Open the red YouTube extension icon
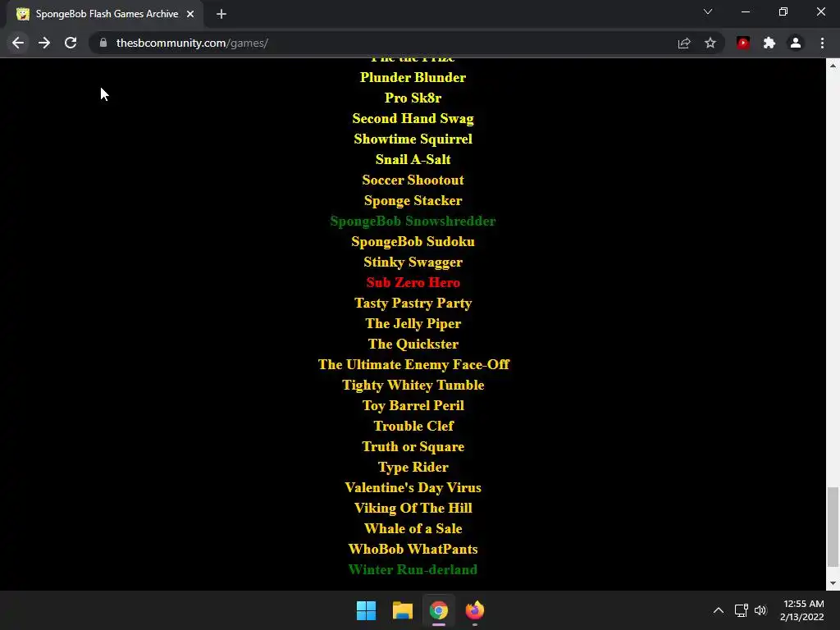The image size is (840, 630). pyautogui.click(x=743, y=43)
